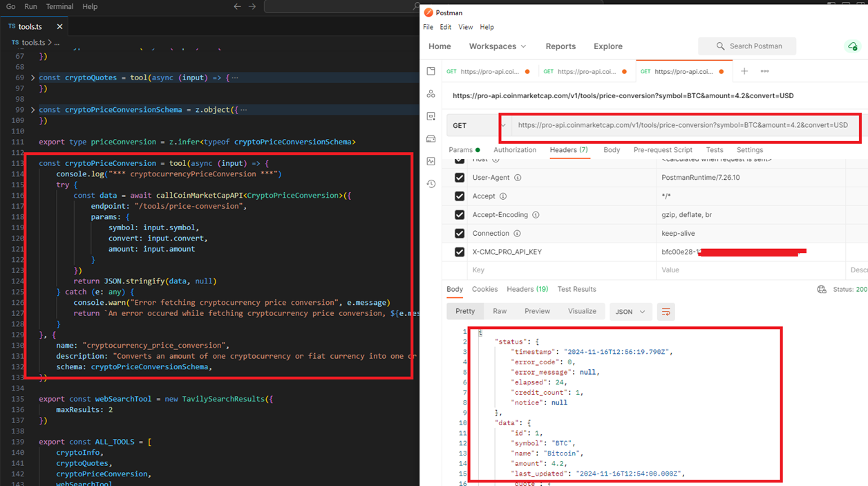Open the History clock icon in Postman
The image size is (868, 486).
point(431,184)
